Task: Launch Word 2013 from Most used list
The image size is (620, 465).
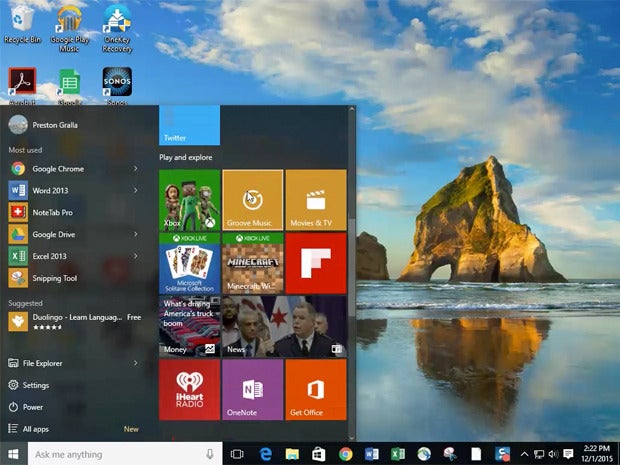Action: point(74,191)
